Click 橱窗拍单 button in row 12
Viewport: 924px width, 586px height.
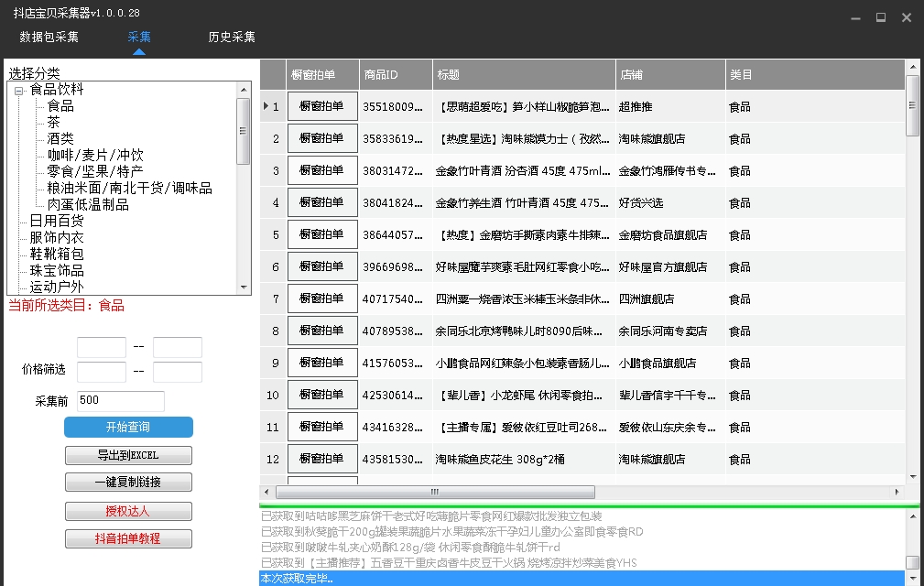click(322, 458)
